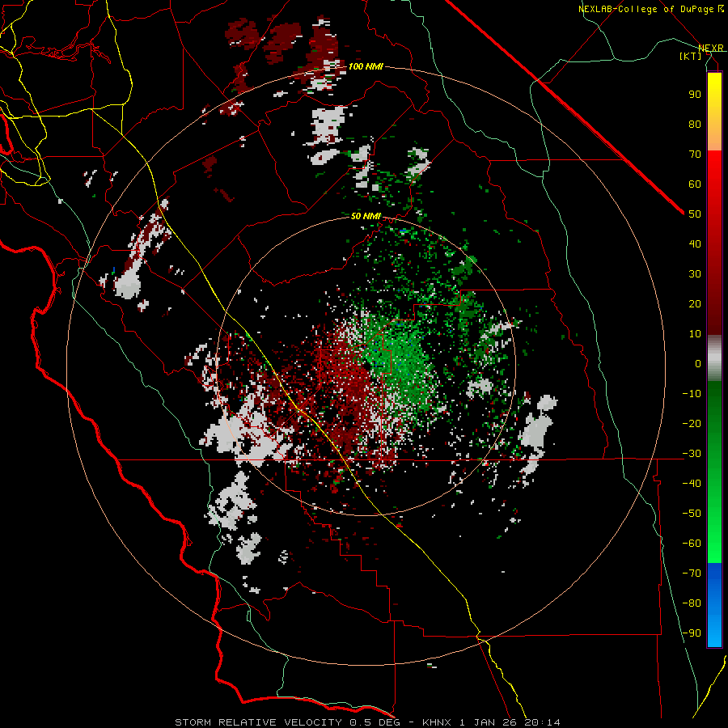Screen dimensions: 728x728
Task: Click the -90 value on velocity scale
Action: (x=692, y=633)
